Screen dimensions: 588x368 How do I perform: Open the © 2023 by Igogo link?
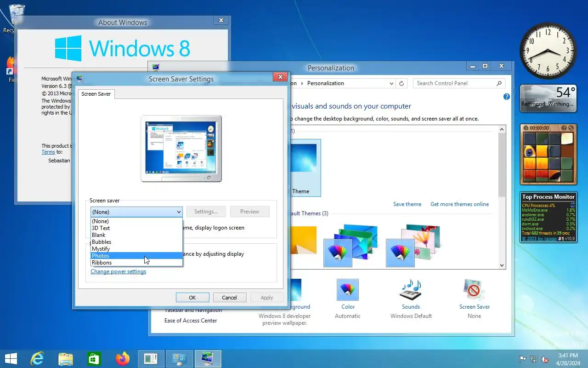click(x=539, y=239)
